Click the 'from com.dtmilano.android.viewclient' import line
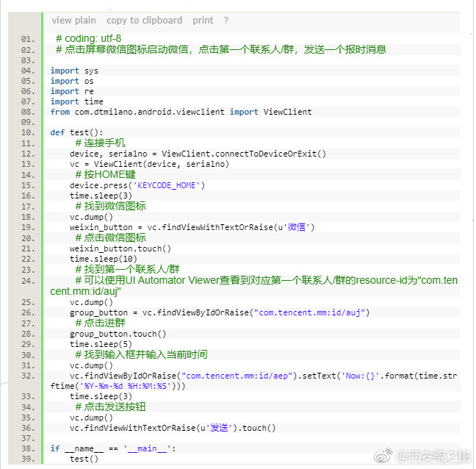 (181, 112)
